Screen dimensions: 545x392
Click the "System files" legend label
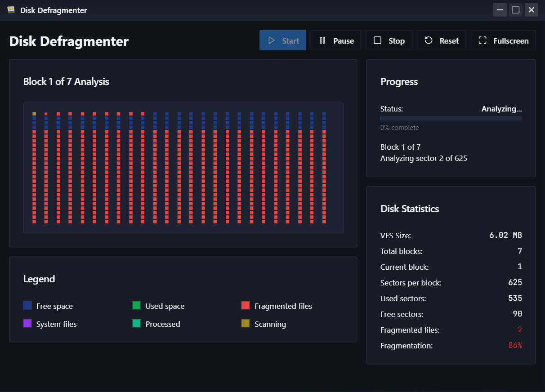coord(57,324)
